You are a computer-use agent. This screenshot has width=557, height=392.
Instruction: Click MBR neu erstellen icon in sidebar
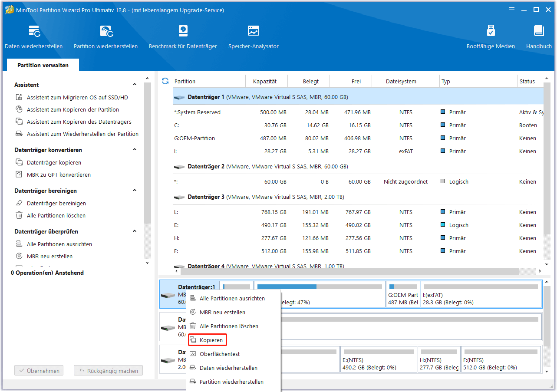19,256
